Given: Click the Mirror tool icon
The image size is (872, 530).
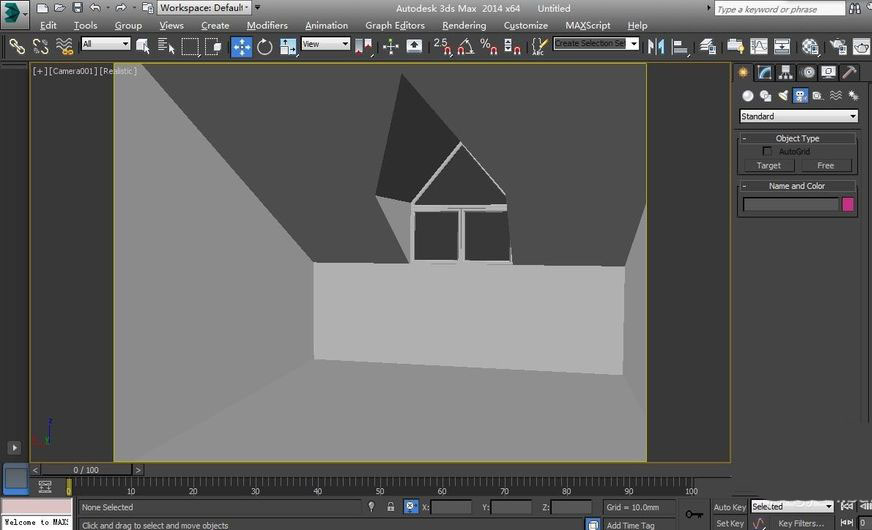Looking at the screenshot, I should [x=656, y=46].
